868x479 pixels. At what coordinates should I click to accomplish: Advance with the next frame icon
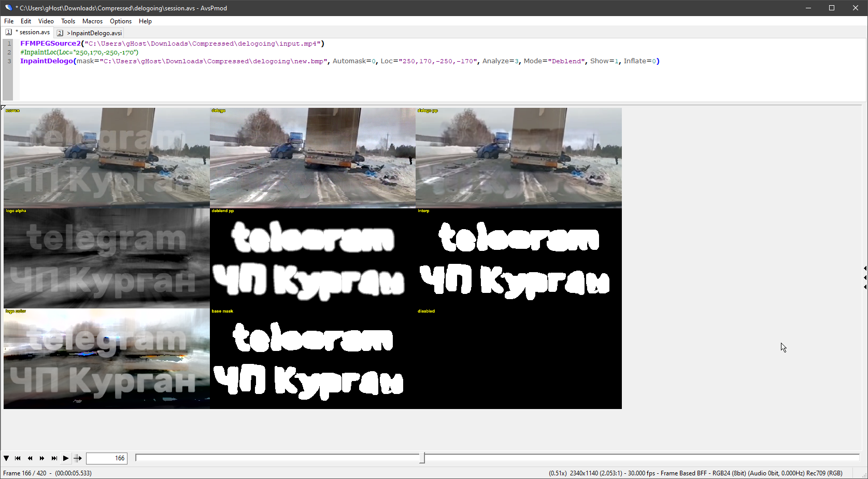(x=42, y=458)
